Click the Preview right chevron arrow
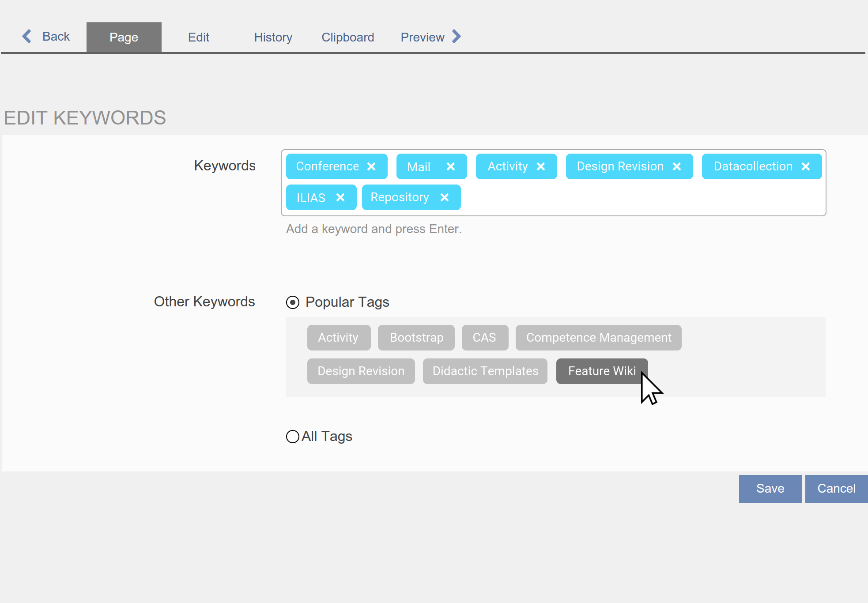 tap(457, 37)
